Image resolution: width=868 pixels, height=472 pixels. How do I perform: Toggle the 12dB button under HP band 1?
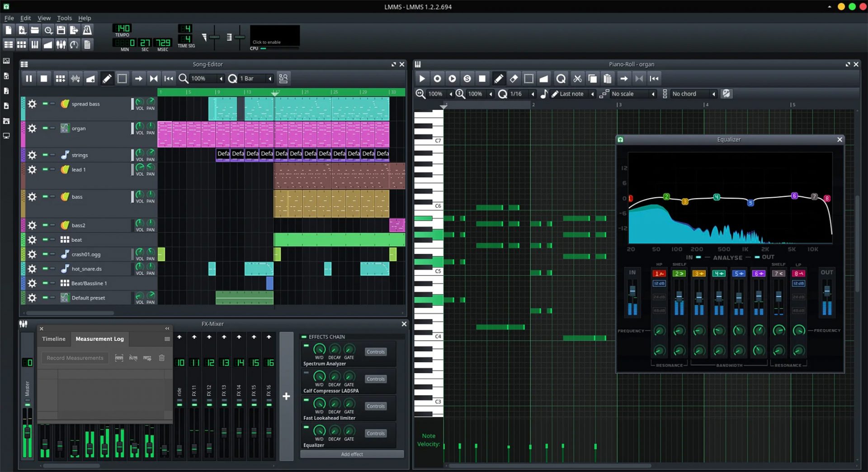(x=659, y=284)
